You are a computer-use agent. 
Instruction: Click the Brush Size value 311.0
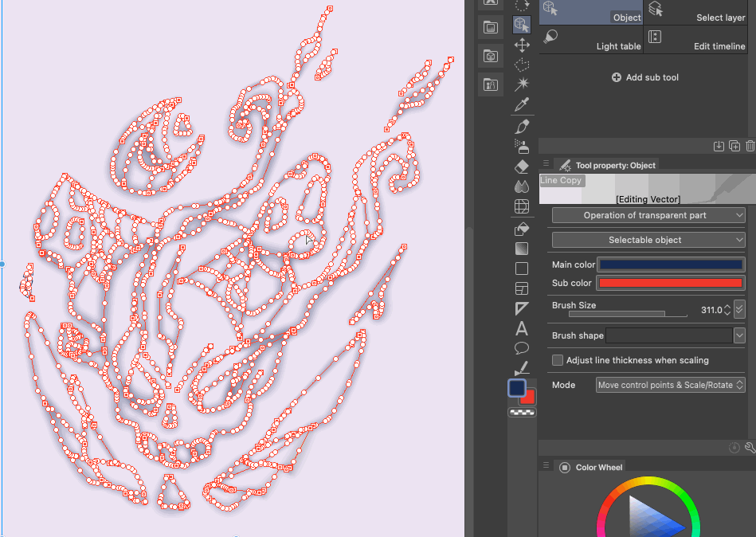click(711, 310)
